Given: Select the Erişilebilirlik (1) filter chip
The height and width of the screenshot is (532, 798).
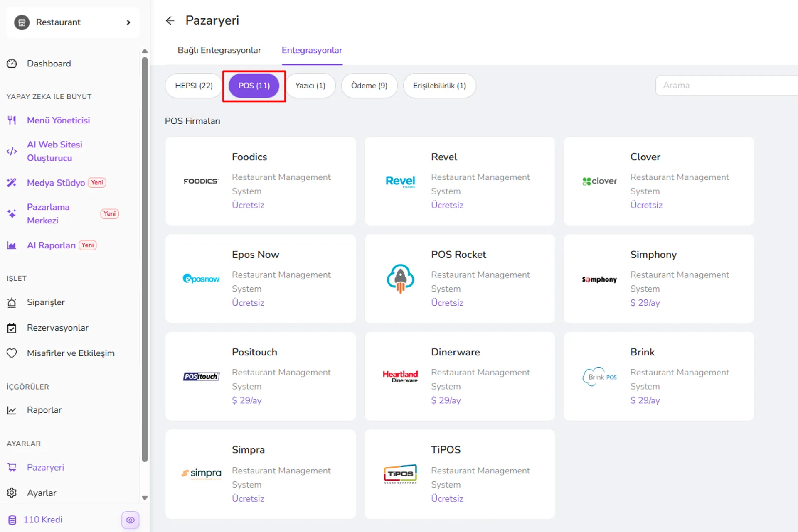Looking at the screenshot, I should (439, 86).
